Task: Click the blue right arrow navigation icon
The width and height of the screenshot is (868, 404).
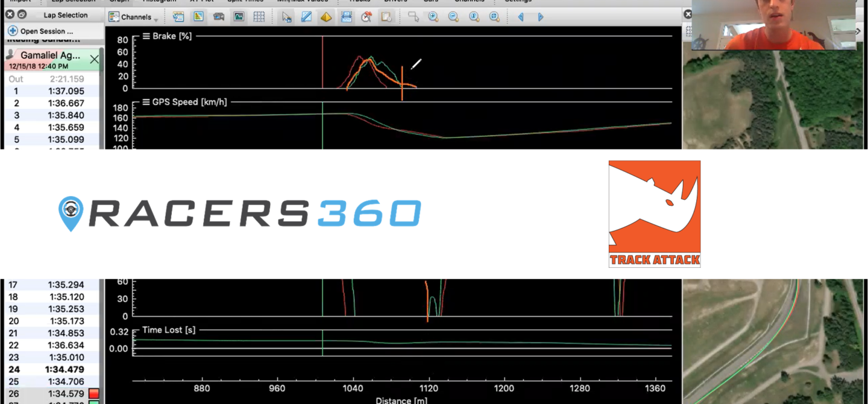Action: pyautogui.click(x=541, y=17)
